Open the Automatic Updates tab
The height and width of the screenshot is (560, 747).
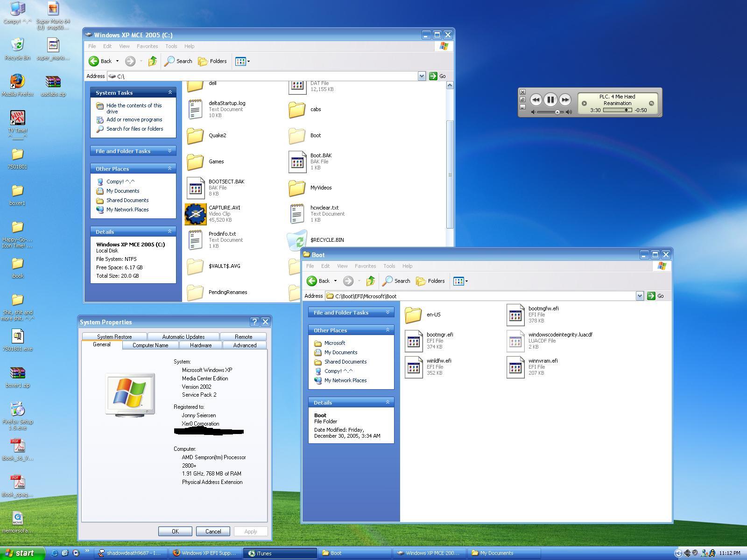pyautogui.click(x=183, y=337)
